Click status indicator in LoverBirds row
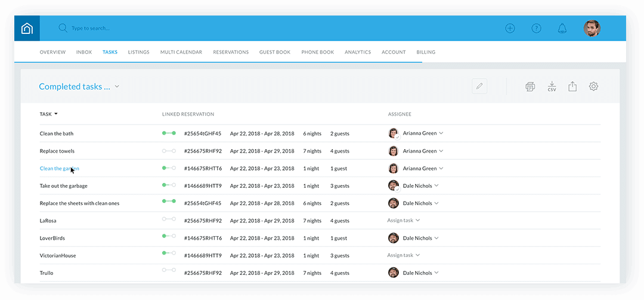The height and width of the screenshot is (300, 644). 169,236
